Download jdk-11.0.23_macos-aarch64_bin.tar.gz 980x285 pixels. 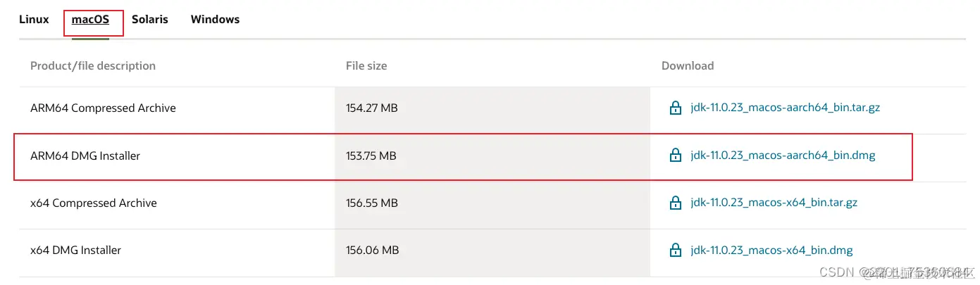tap(785, 108)
